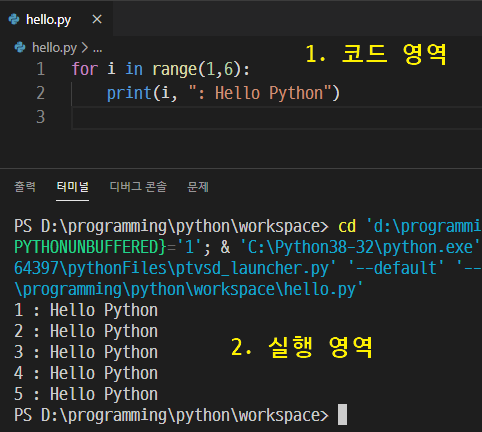Click 'ptvsd_launcher.py' text in terminal

[253, 268]
